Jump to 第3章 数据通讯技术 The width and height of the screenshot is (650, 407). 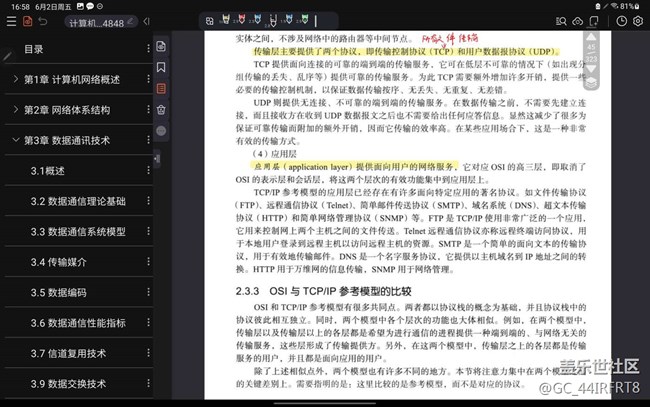click(67, 141)
